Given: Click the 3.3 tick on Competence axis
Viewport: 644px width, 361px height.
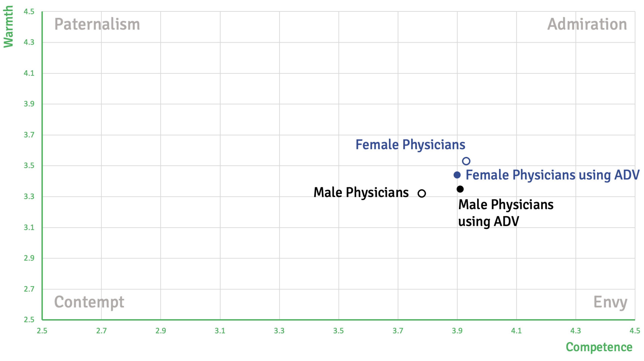Looking at the screenshot, I should point(279,331).
